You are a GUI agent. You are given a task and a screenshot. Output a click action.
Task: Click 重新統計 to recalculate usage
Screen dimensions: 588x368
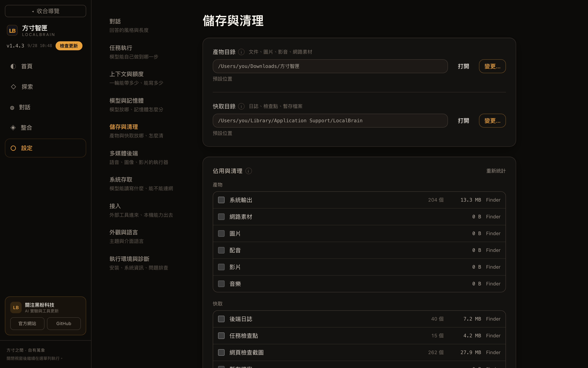pos(496,171)
